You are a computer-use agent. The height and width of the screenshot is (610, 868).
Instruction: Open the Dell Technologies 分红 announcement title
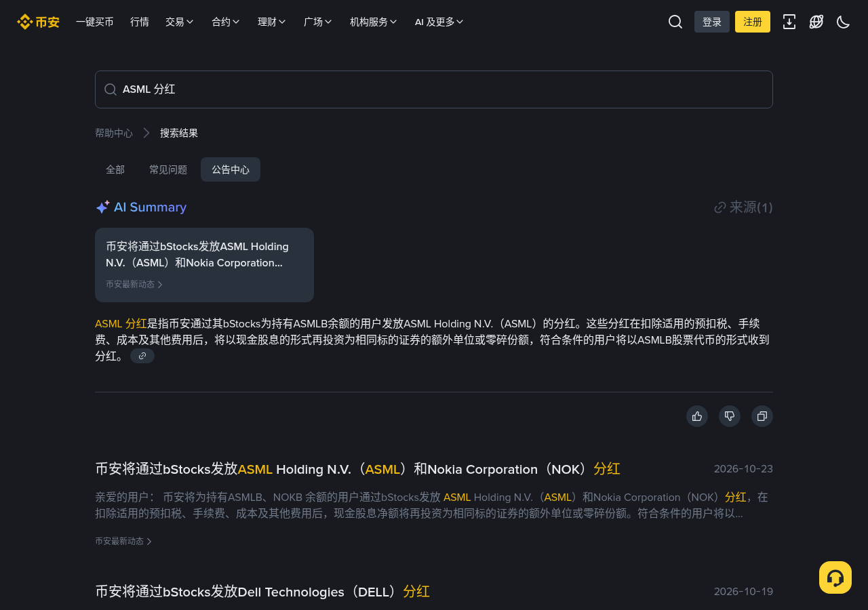pos(262,592)
